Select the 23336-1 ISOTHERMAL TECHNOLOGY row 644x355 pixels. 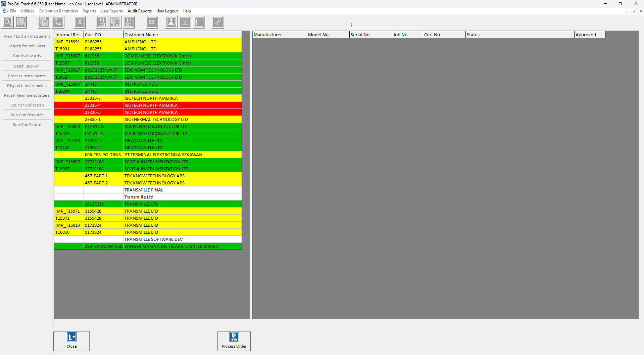tap(148, 120)
